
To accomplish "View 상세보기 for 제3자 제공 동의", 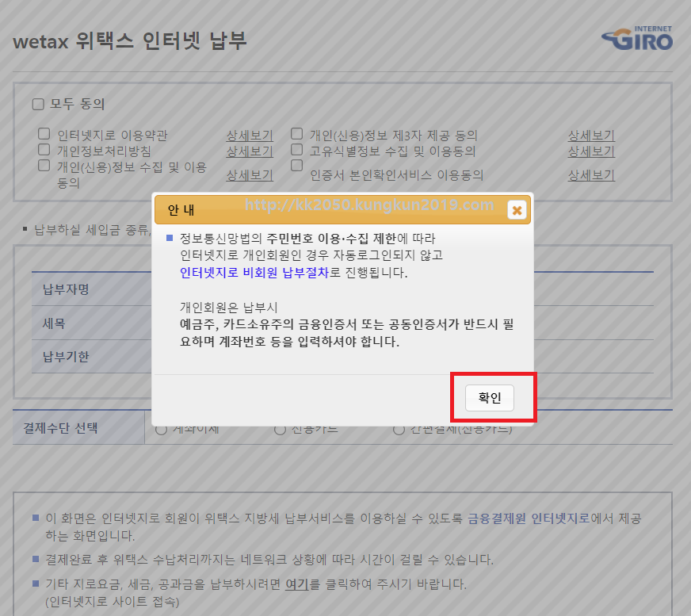I will tap(591, 136).
